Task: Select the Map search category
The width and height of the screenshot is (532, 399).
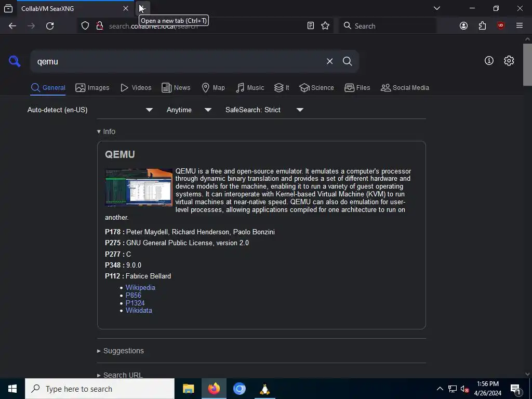Action: click(213, 88)
